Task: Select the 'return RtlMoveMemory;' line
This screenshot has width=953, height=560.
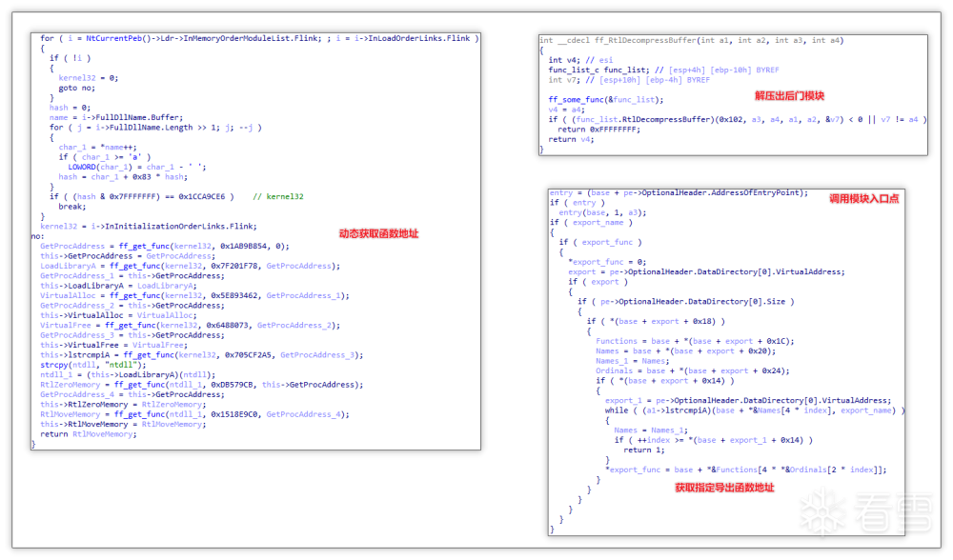Action: tap(89, 434)
